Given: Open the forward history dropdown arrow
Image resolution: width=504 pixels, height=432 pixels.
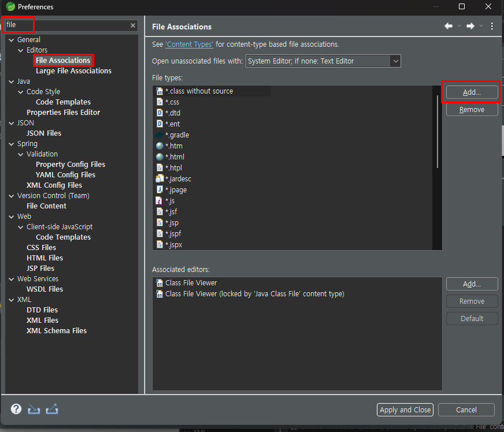Looking at the screenshot, I should (x=481, y=26).
